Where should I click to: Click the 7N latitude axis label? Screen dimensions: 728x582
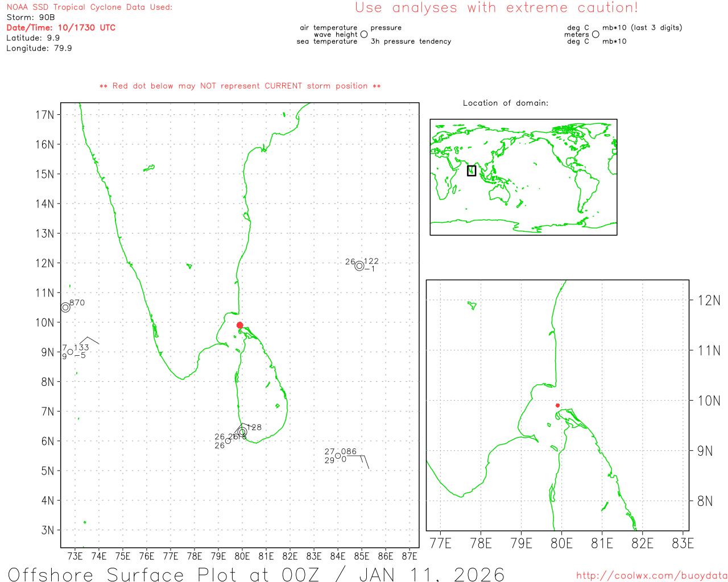click(48, 411)
